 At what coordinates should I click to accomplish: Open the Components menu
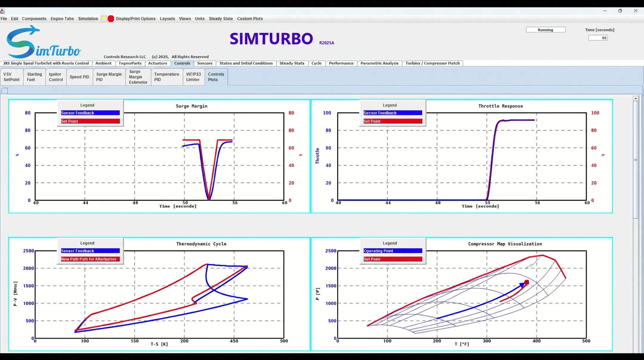pyautogui.click(x=34, y=19)
